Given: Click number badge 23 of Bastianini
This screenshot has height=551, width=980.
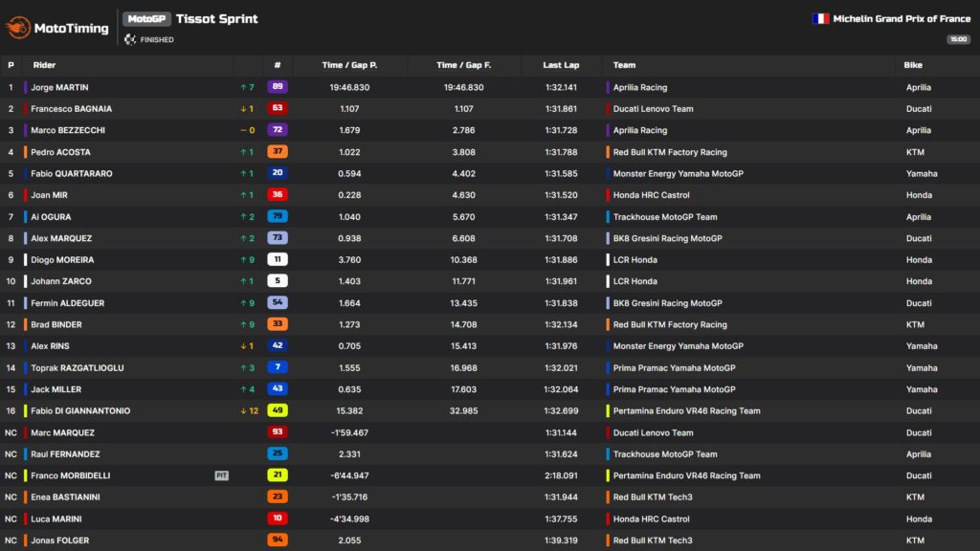Looking at the screenshot, I should (x=278, y=496).
